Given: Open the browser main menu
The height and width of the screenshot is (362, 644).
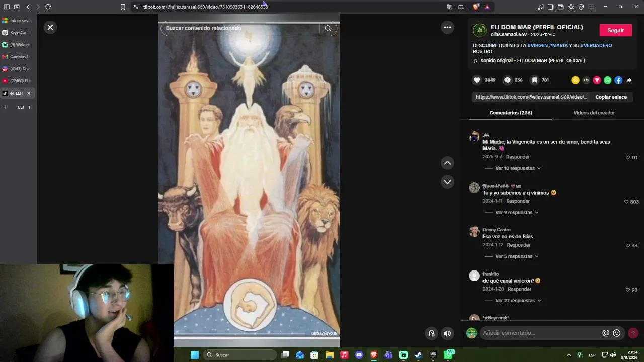Looking at the screenshot, I should tap(591, 7).
